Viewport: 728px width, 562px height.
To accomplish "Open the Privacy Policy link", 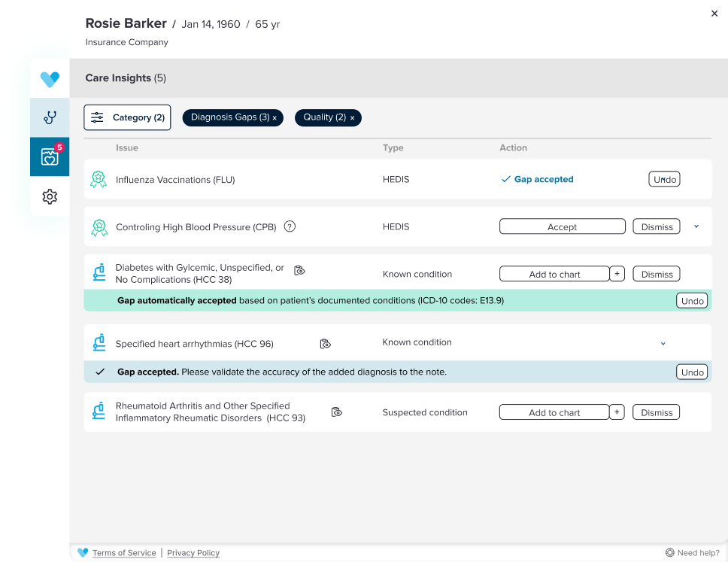I will pyautogui.click(x=193, y=553).
